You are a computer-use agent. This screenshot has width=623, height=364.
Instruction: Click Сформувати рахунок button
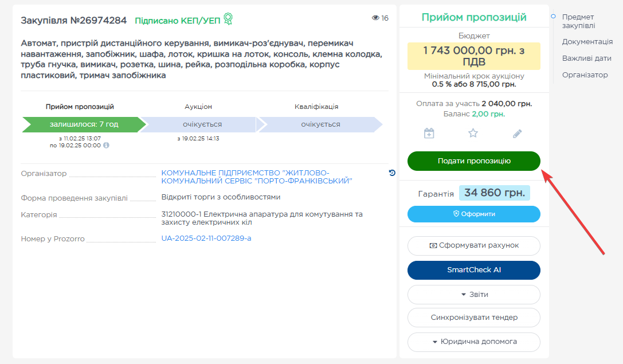click(x=473, y=245)
